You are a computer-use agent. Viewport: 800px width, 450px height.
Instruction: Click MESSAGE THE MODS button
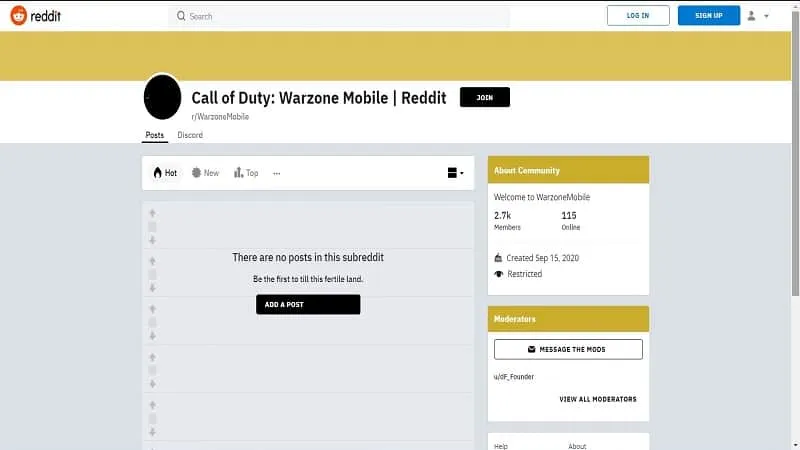[568, 349]
